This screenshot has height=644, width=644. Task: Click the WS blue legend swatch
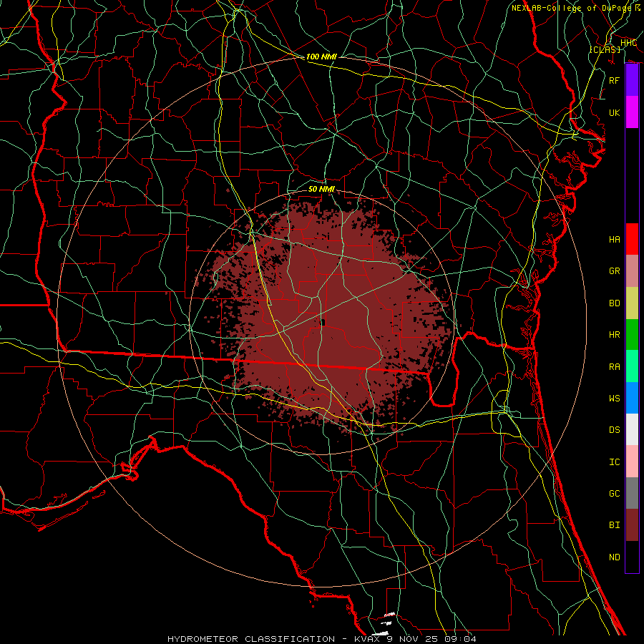(x=632, y=398)
